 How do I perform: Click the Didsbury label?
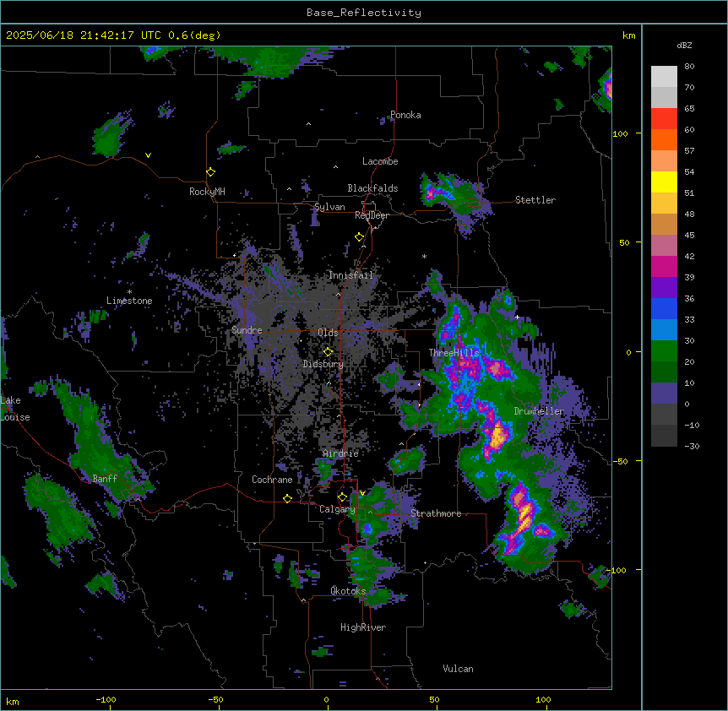(x=323, y=364)
